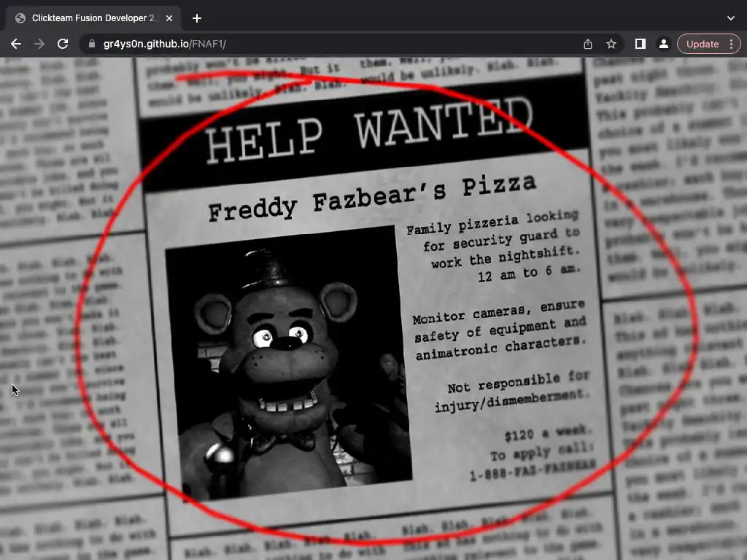Click 'Monitor cameras, ensure' text line

[499, 312]
